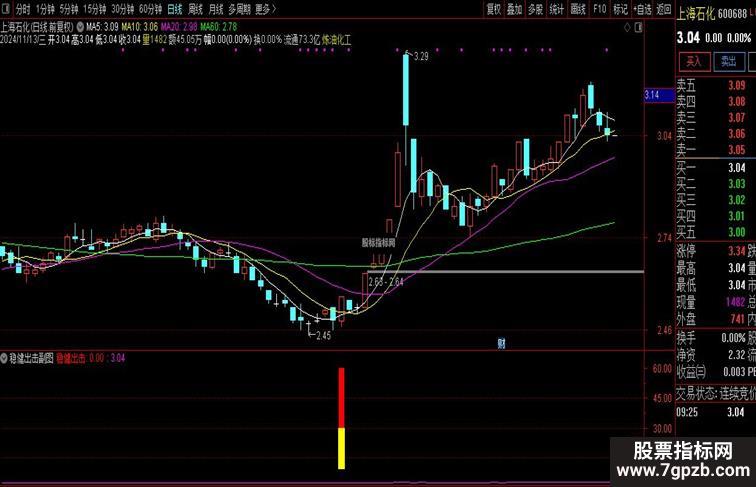Click the 财 finance marker on chart
The height and width of the screenshot is (487, 756).
501,343
